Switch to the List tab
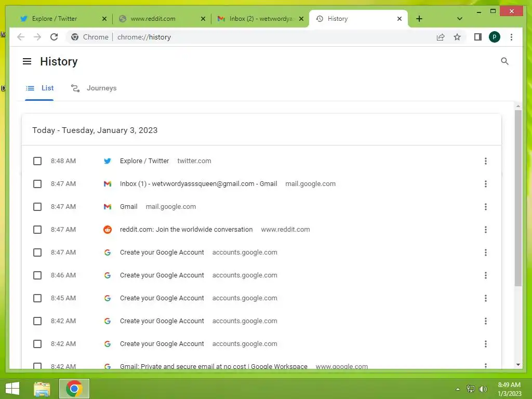 (x=39, y=88)
